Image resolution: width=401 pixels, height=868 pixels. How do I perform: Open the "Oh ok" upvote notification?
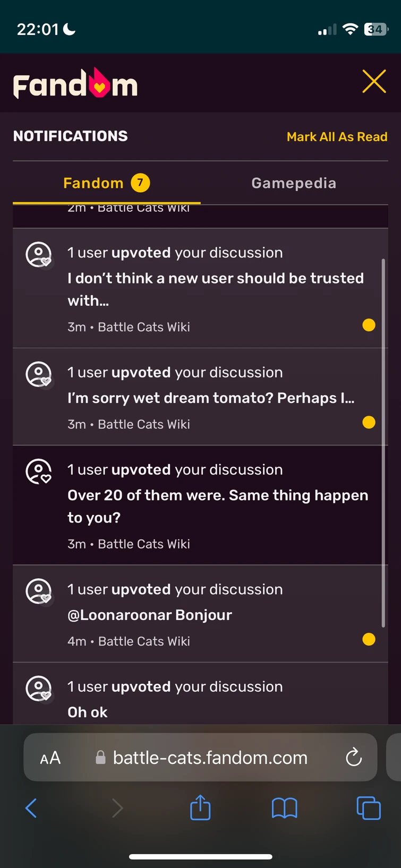200,693
